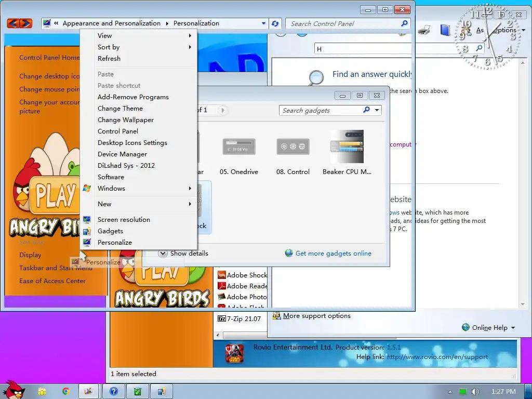Click the next page arrow in Gadgets window
Screen dimensions: 532x399
[x=222, y=110]
